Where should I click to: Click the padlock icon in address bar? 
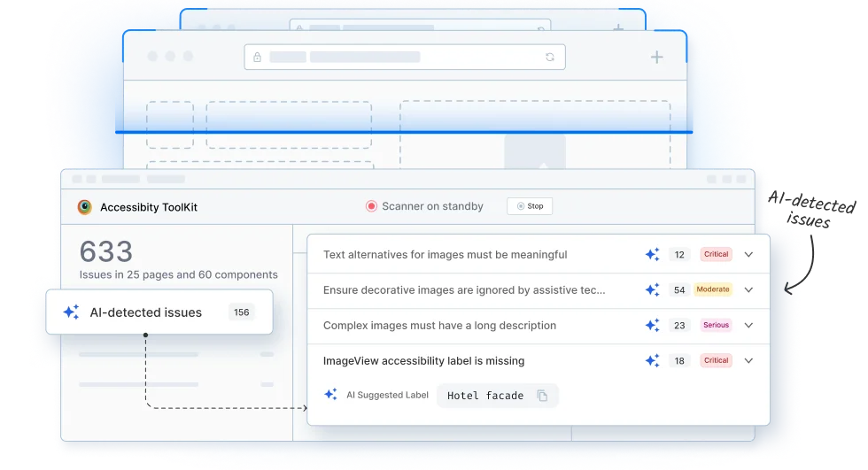pyautogui.click(x=258, y=58)
